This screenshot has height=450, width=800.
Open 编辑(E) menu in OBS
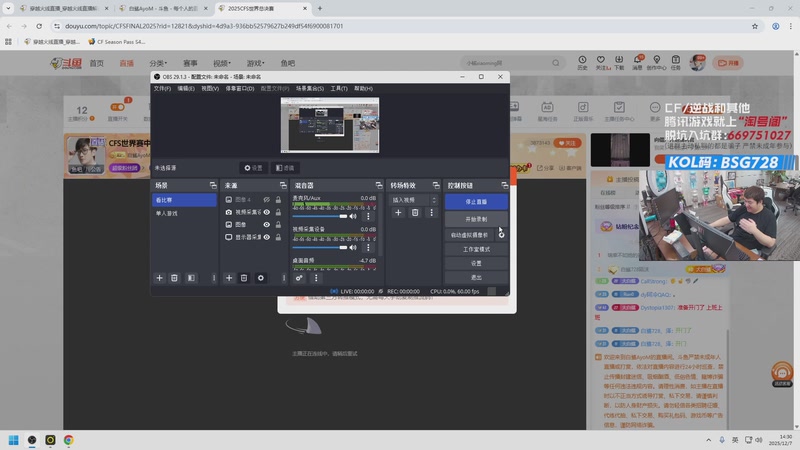186,88
